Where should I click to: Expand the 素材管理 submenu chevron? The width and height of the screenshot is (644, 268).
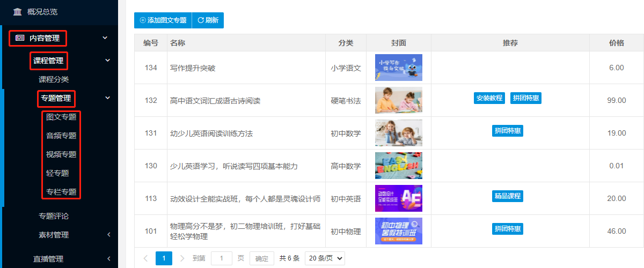point(108,235)
